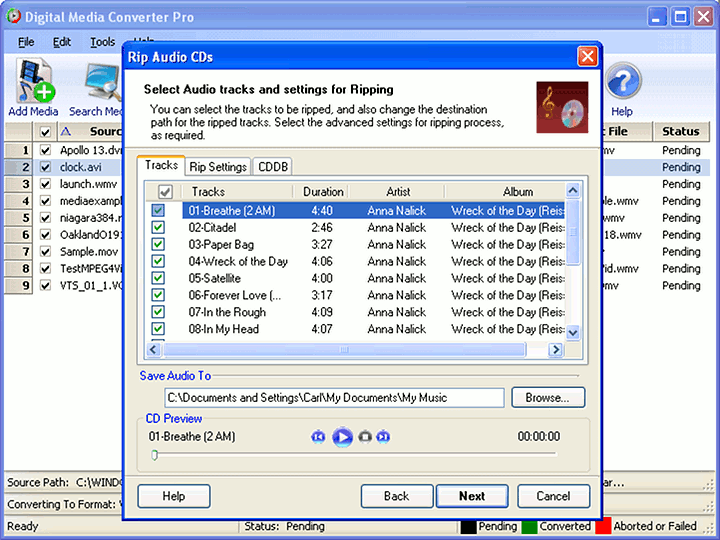Click black Pending color legend swatch
This screenshot has height=540, width=720.
click(x=468, y=526)
